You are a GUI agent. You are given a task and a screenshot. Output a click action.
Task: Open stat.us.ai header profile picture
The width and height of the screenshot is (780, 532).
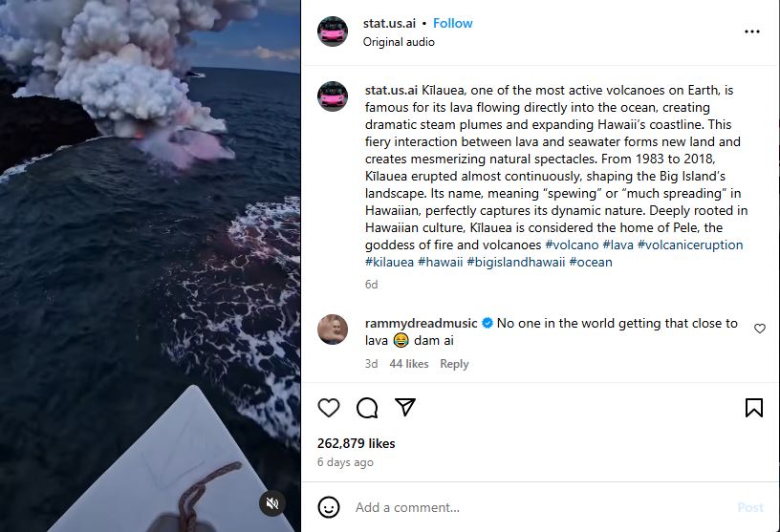tap(333, 32)
